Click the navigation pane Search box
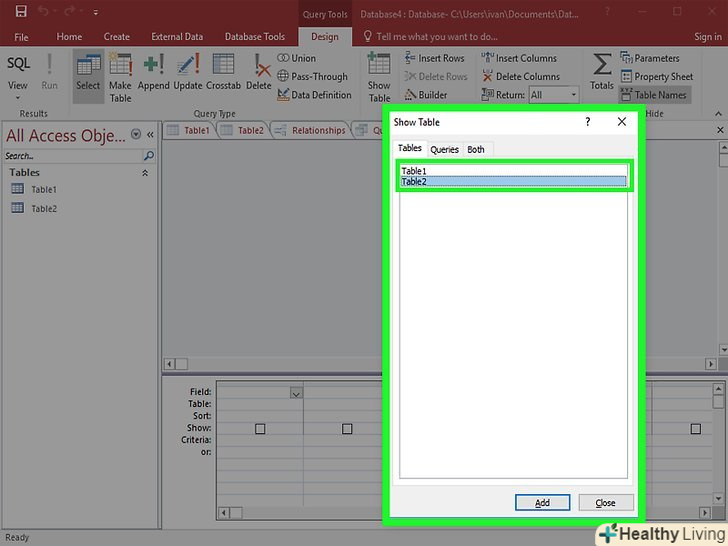728x546 pixels. tap(72, 156)
